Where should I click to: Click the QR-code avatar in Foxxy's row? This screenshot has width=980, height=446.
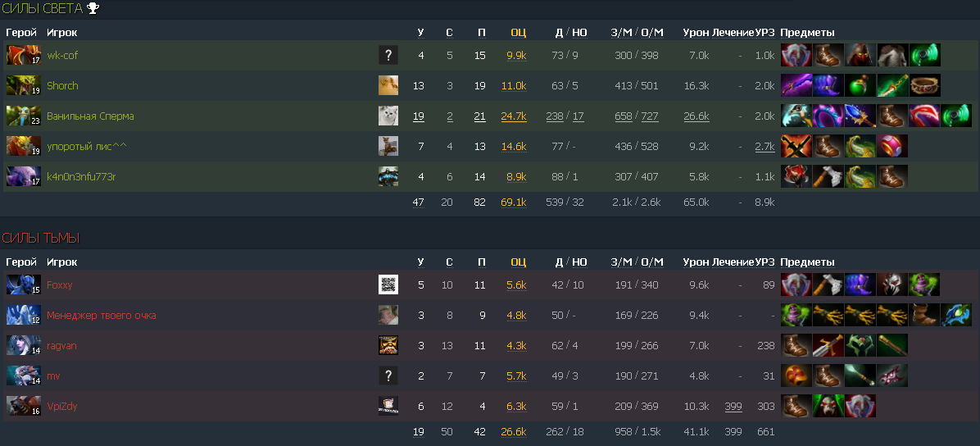388,285
